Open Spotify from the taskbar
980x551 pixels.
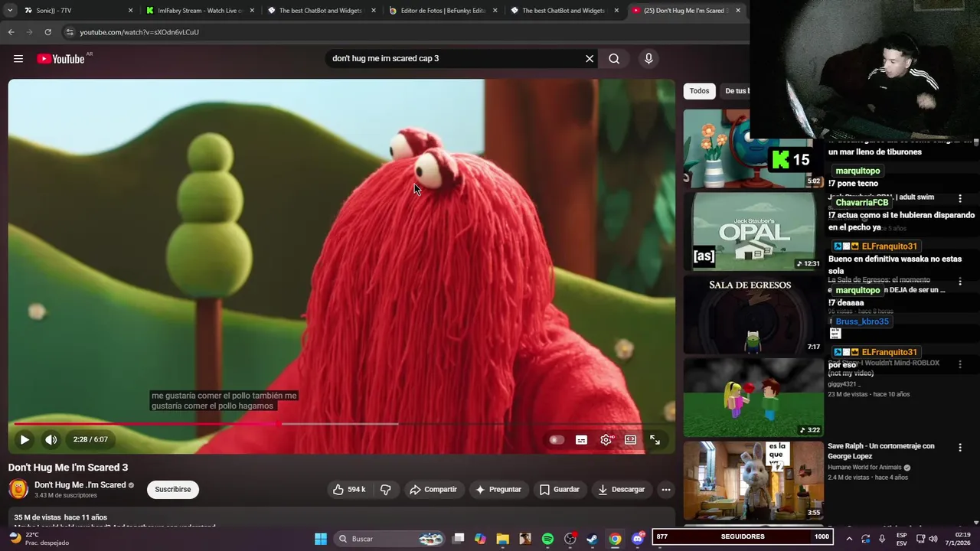coord(547,539)
